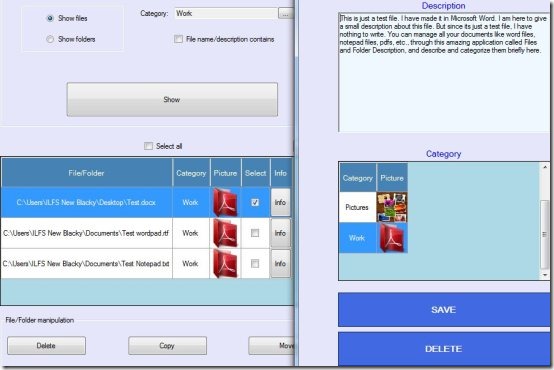This screenshot has width=554, height=370.
Task: Click the category list scroll up arrow
Action: pyautogui.click(x=545, y=167)
